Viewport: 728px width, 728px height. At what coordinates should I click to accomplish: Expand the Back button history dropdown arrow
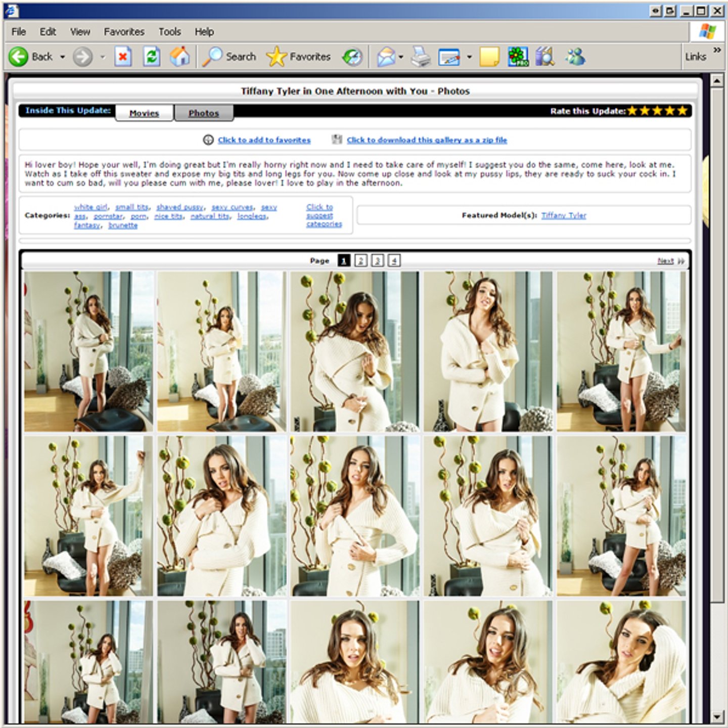pos(63,57)
